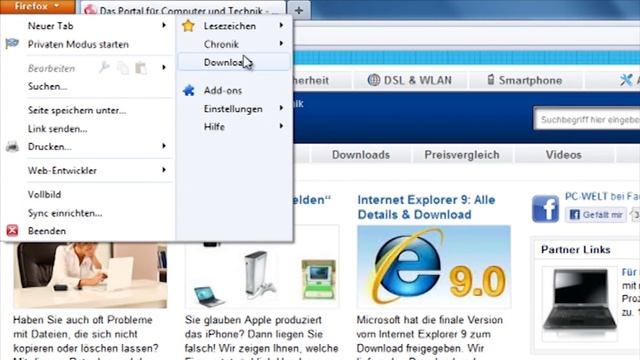Viewport: 640px width, 360px height.
Task: Click the paste icon in the Bearbeiten row
Action: (x=141, y=68)
